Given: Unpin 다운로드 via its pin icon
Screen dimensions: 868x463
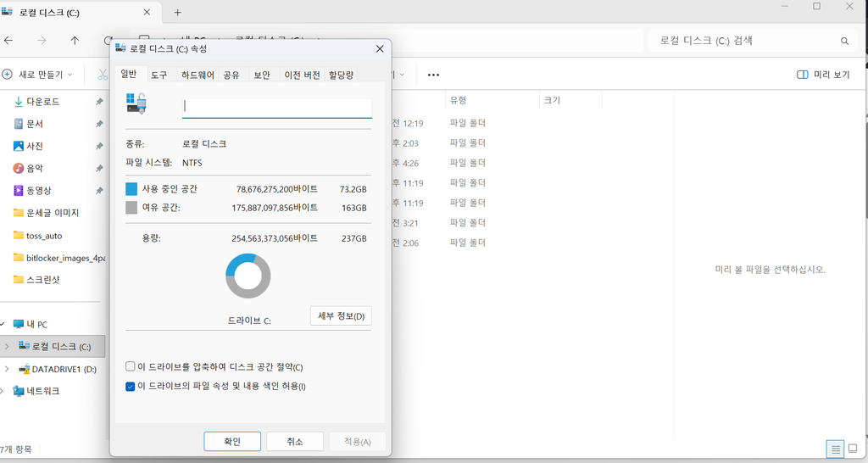Looking at the screenshot, I should pos(99,102).
